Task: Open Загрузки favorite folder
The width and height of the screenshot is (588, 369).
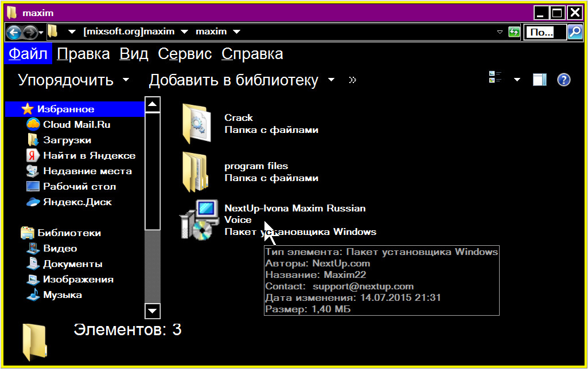Action: coord(67,140)
